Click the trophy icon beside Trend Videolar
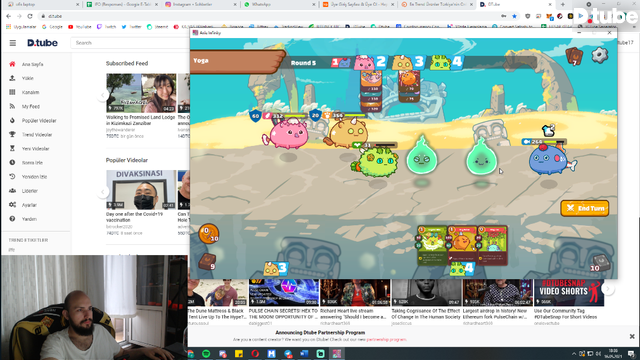The width and height of the screenshot is (640, 360). click(12, 134)
